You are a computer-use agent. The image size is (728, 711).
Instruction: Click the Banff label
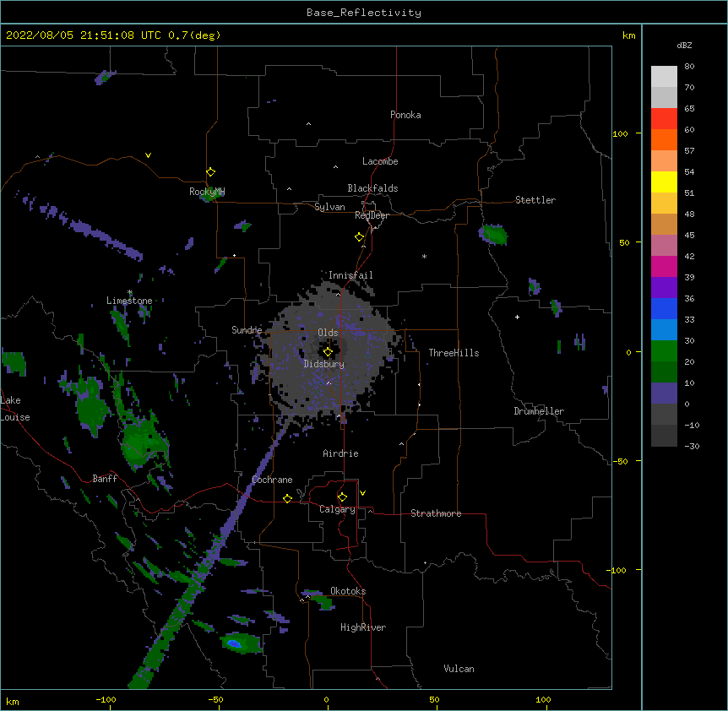coord(105,479)
